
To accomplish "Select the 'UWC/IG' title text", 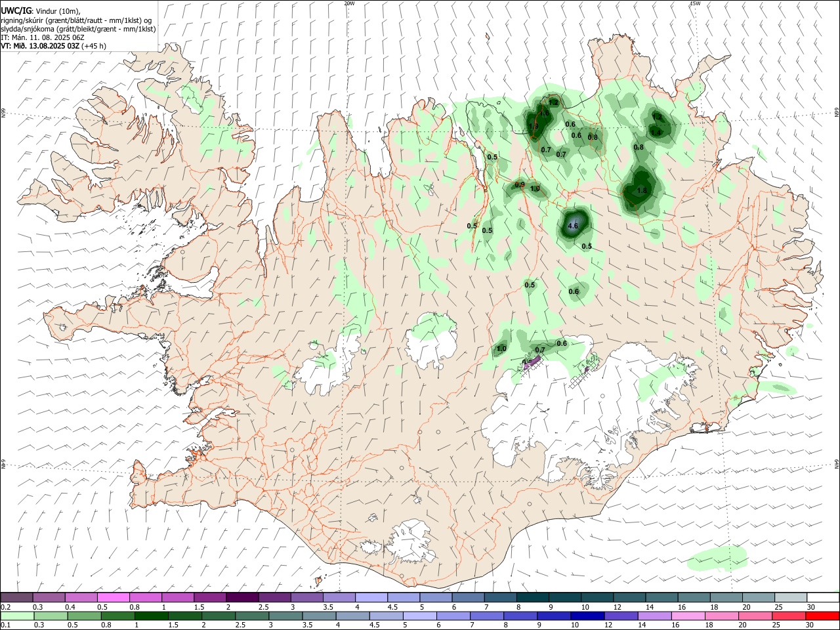I will pyautogui.click(x=16, y=10).
